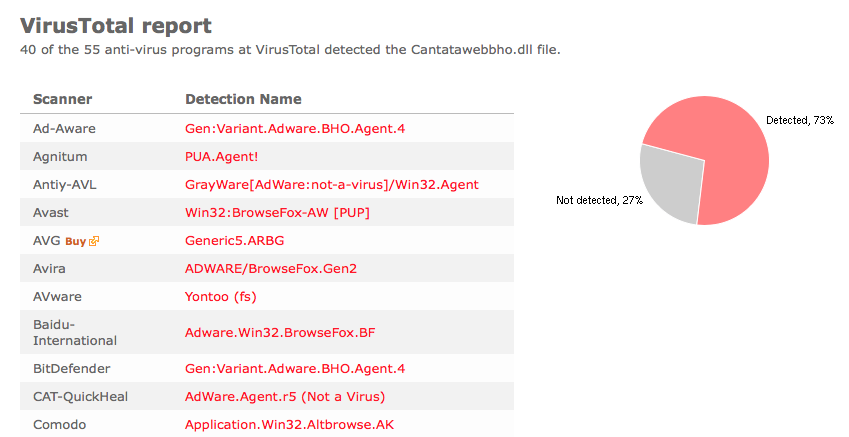Screen dimensions: 849x437
Task: Open the ADWARE/BrowseFox.Gen2 detection
Action: point(271,269)
